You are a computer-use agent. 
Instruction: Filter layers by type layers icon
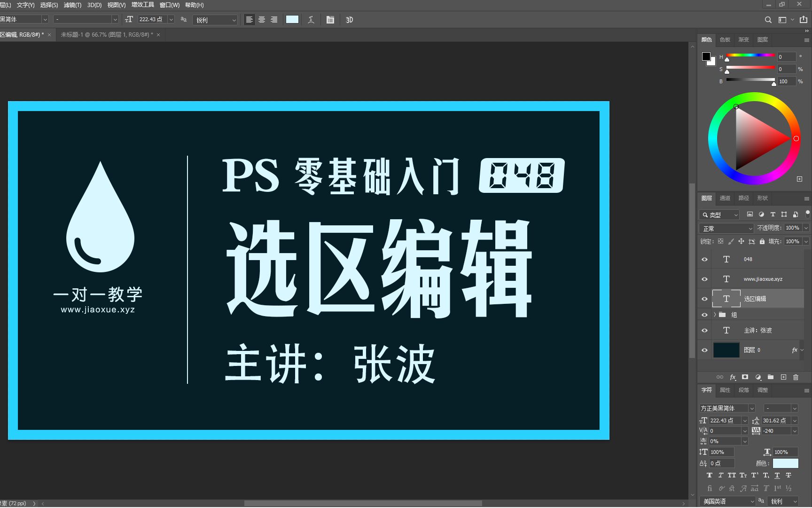click(773, 214)
